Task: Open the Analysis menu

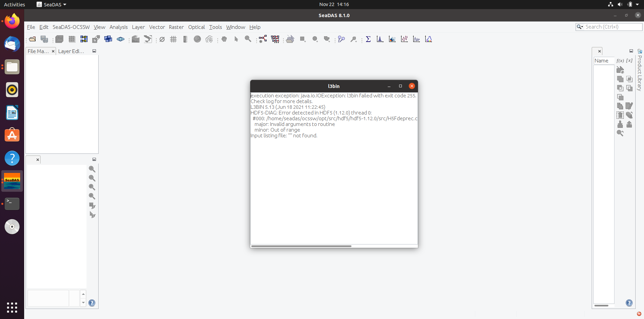Action: point(118,27)
